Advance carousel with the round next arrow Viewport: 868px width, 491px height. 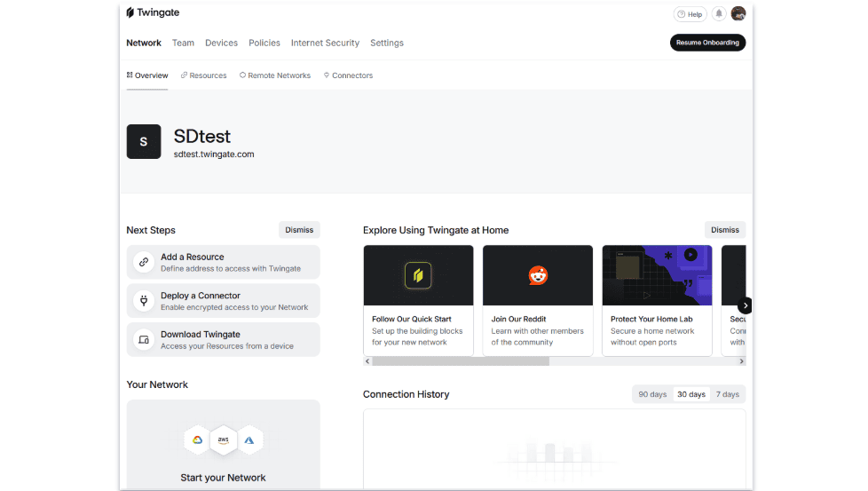[x=746, y=305]
